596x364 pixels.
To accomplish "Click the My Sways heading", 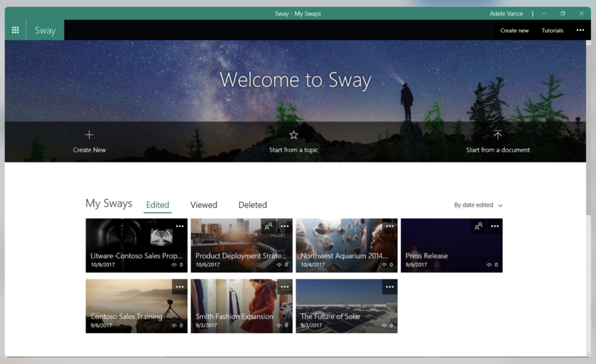I will coord(109,204).
